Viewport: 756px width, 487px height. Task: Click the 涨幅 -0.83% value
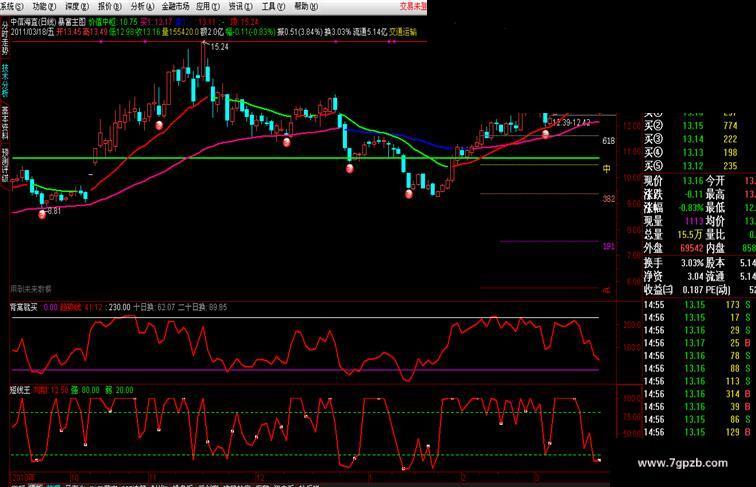(x=691, y=208)
